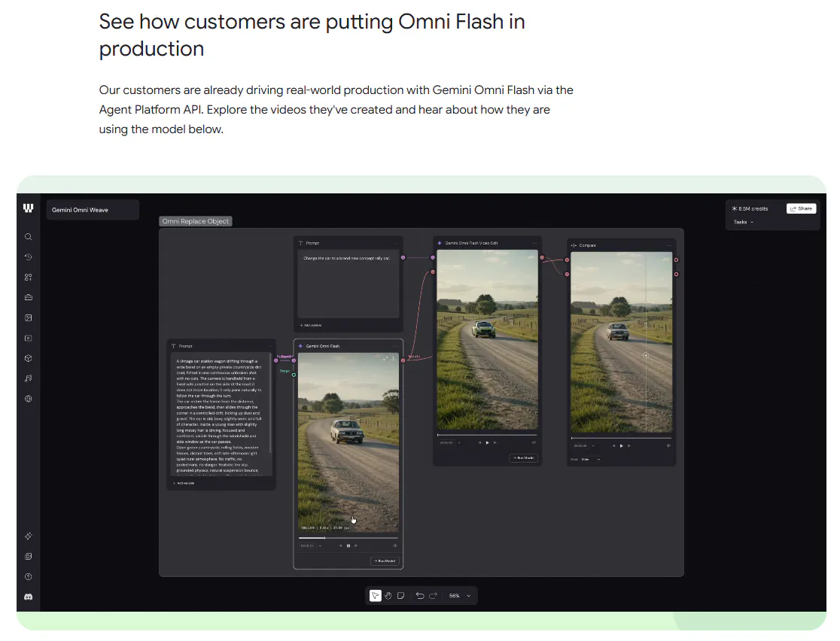
Task: Click Add variable in the lower Prompt node
Action: [x=183, y=483]
